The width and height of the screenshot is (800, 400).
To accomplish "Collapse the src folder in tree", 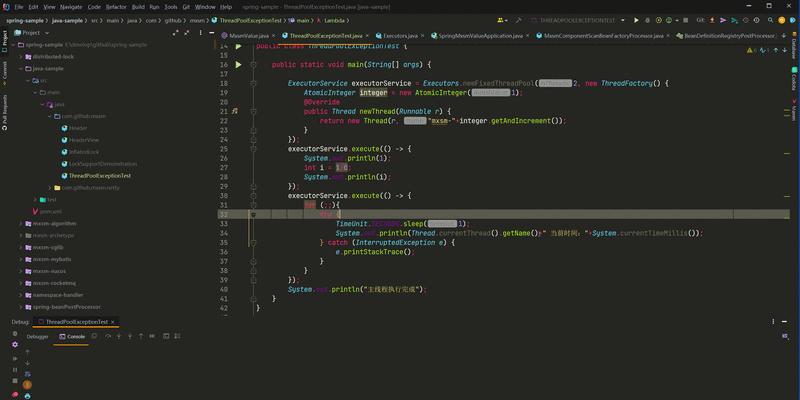I will pos(28,81).
